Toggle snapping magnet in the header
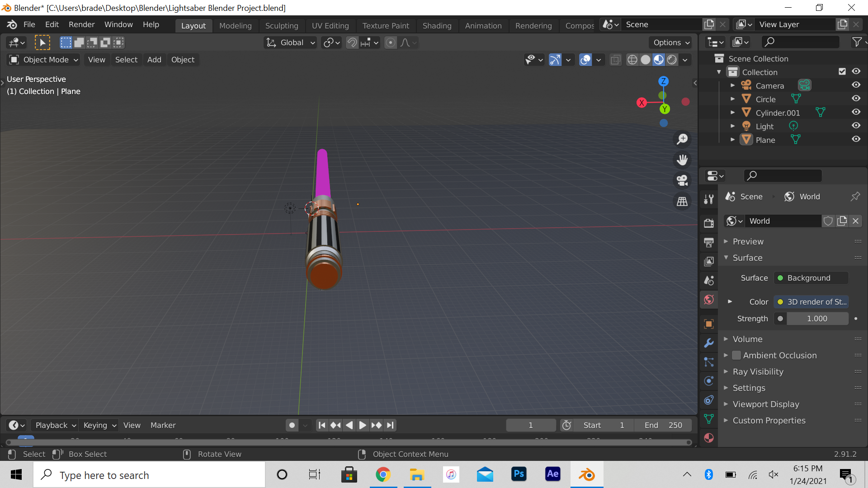 click(x=352, y=42)
